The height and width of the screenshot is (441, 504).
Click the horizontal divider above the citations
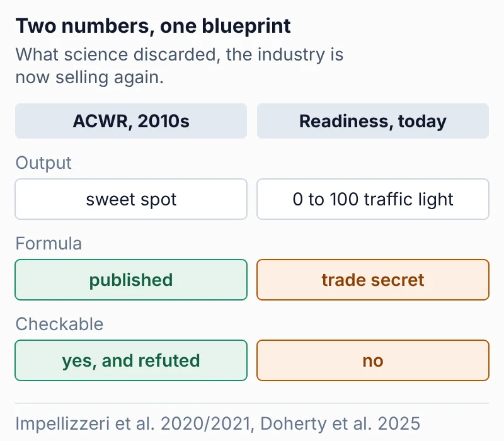(x=252, y=403)
